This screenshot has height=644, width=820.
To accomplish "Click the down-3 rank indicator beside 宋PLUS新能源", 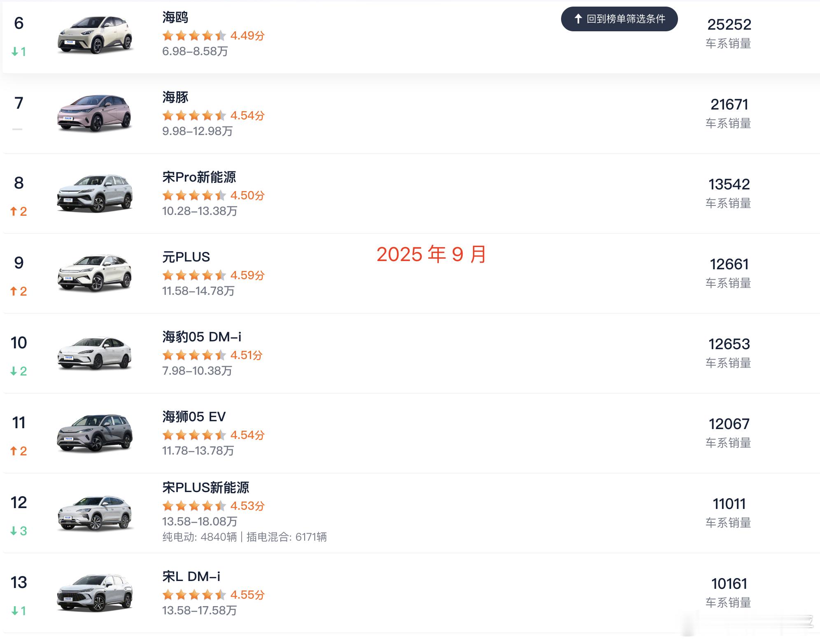I will pyautogui.click(x=19, y=531).
